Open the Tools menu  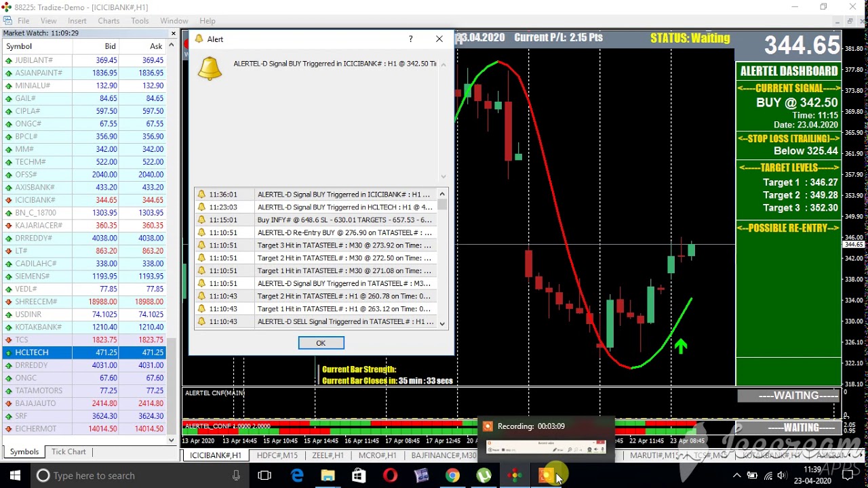pyautogui.click(x=140, y=21)
